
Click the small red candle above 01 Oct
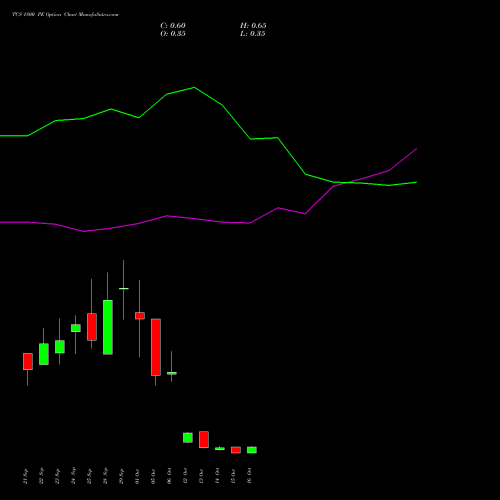[140, 316]
